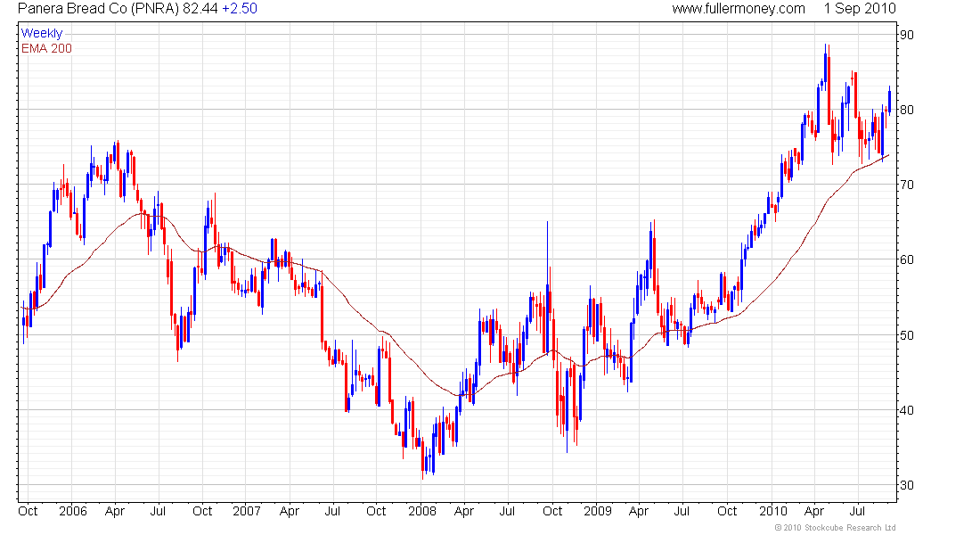Click the 1 Sep 2010 date
The height and width of the screenshot is (535, 980).
pyautogui.click(x=860, y=9)
